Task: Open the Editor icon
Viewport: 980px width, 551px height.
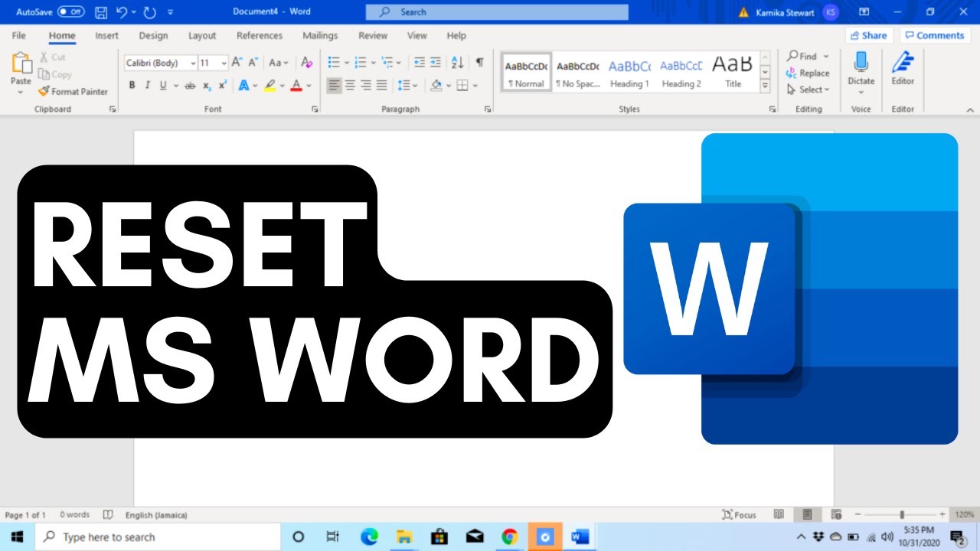Action: (903, 63)
